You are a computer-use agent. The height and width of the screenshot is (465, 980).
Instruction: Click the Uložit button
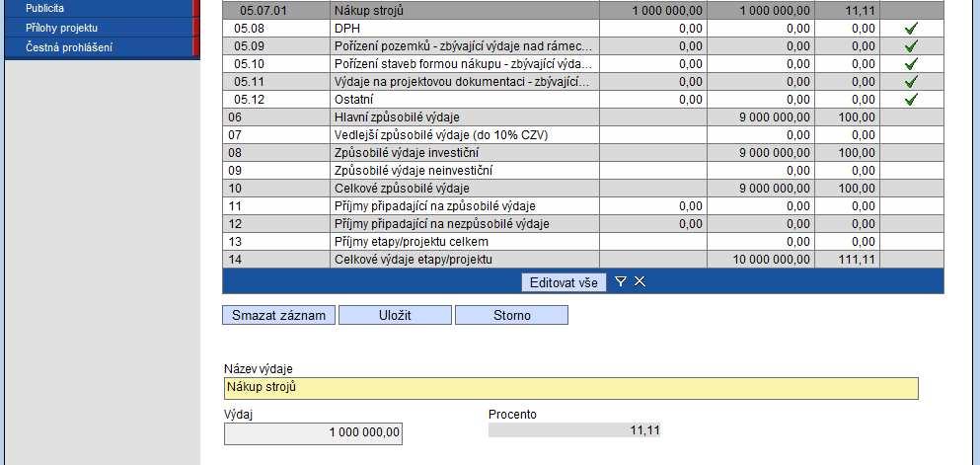point(395,315)
